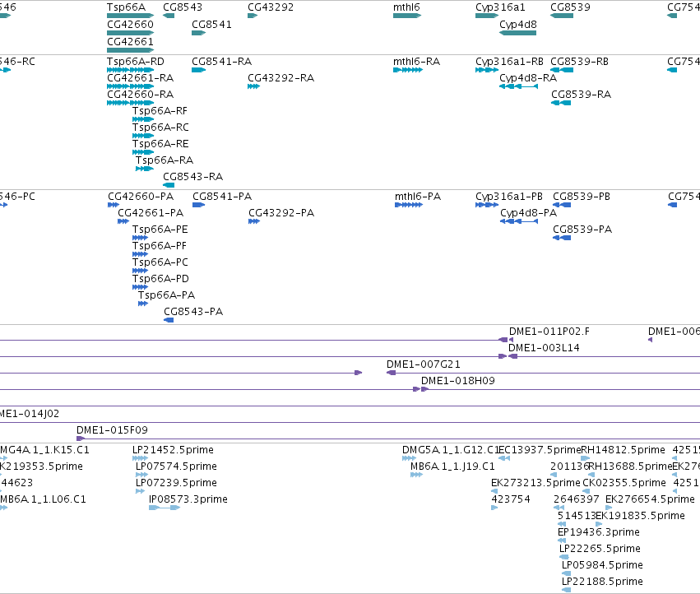The width and height of the screenshot is (700, 594).
Task: Select the CG8543-PA protein feature
Action: tap(169, 320)
